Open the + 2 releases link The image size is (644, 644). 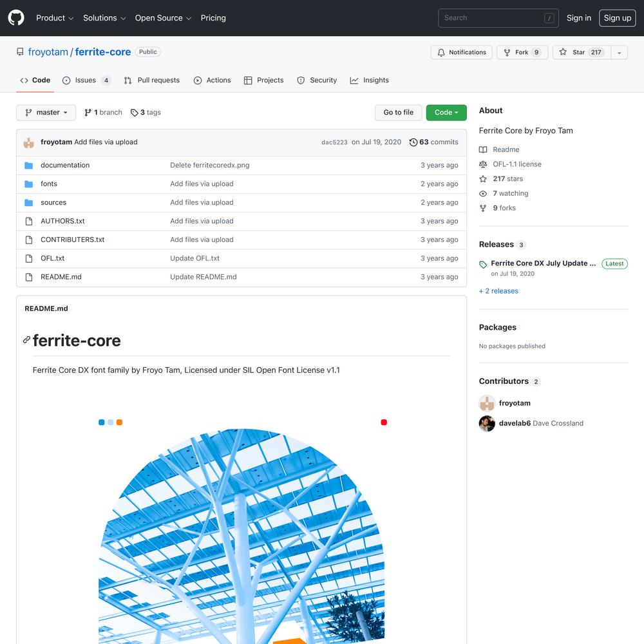point(498,291)
